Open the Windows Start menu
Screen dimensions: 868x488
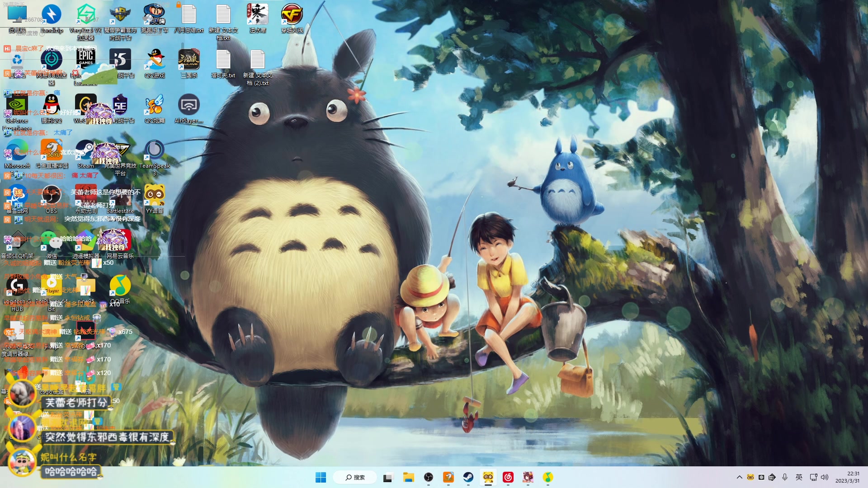(321, 477)
